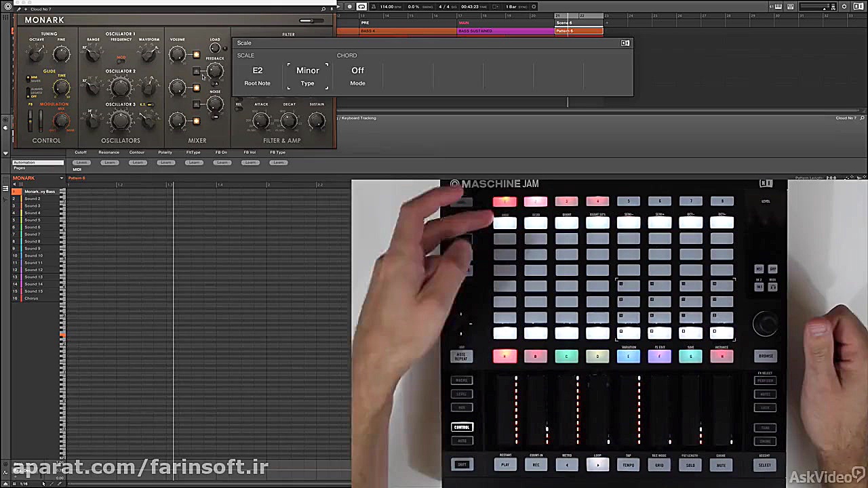Switch to the Automation tab
Image resolution: width=868 pixels, height=488 pixels.
[38, 163]
